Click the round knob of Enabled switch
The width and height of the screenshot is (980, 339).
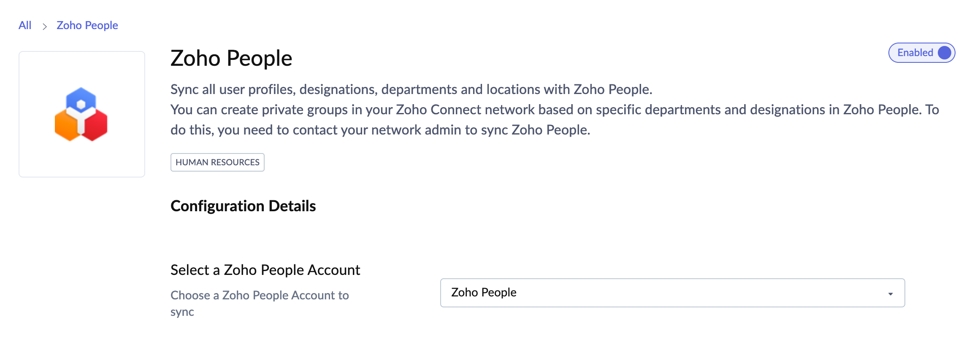click(x=944, y=53)
